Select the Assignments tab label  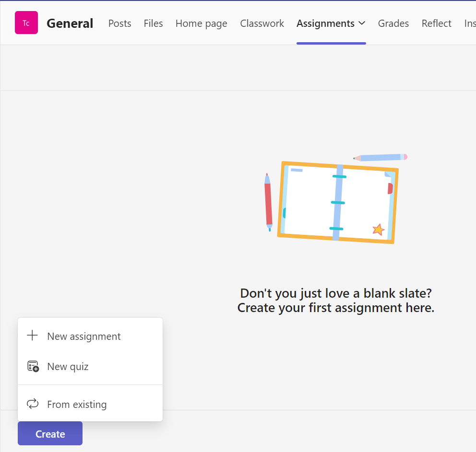point(325,23)
